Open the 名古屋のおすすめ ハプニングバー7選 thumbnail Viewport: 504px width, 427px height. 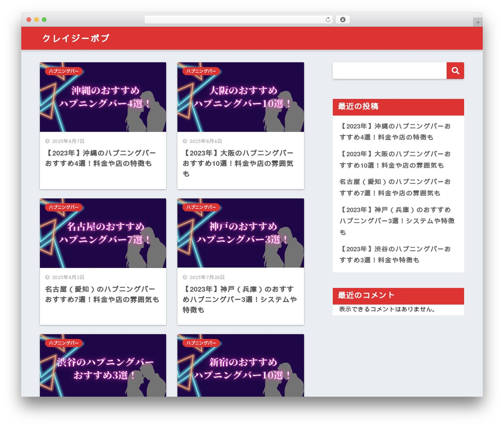[103, 233]
